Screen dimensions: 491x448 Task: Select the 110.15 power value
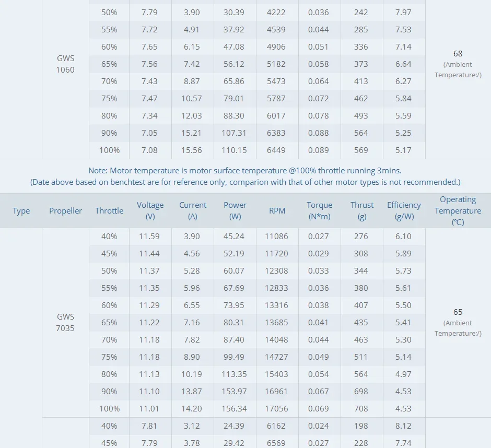pos(234,150)
